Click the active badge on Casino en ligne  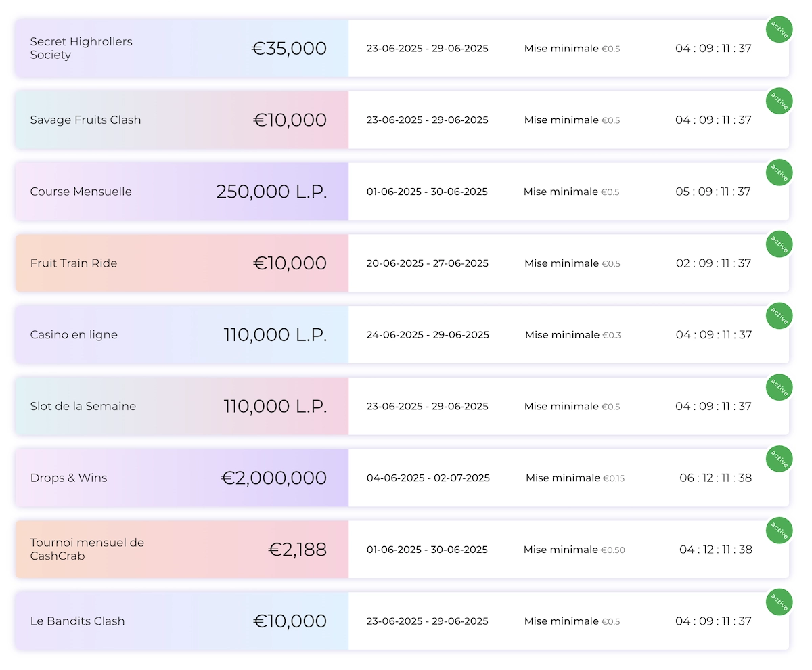[779, 316]
